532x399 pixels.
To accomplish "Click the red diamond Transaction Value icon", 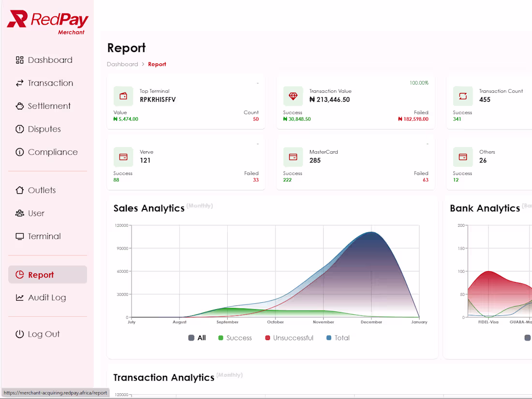I will pyautogui.click(x=293, y=96).
